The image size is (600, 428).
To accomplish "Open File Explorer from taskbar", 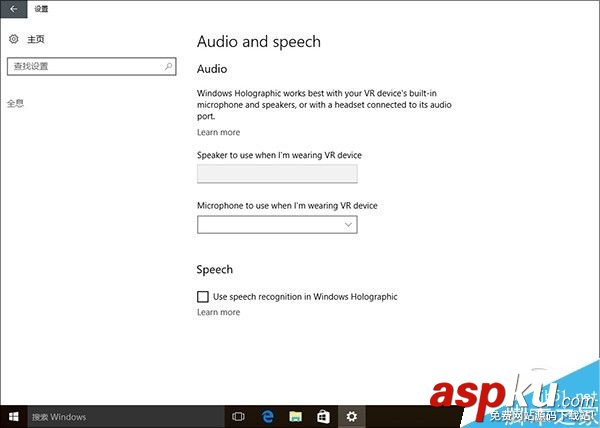I will coord(295,417).
